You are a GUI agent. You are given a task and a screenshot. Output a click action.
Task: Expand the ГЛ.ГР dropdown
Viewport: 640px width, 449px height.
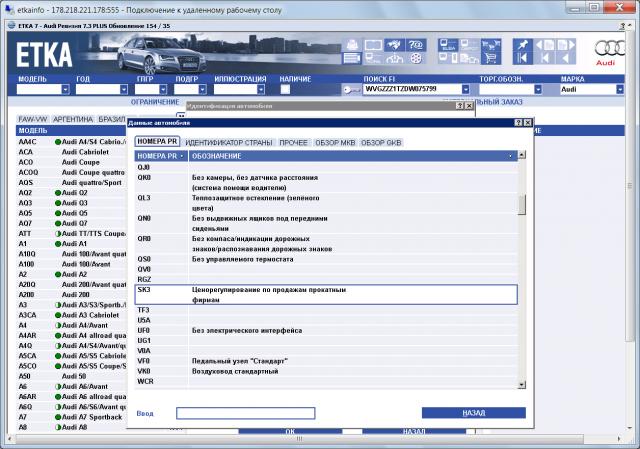(163, 89)
